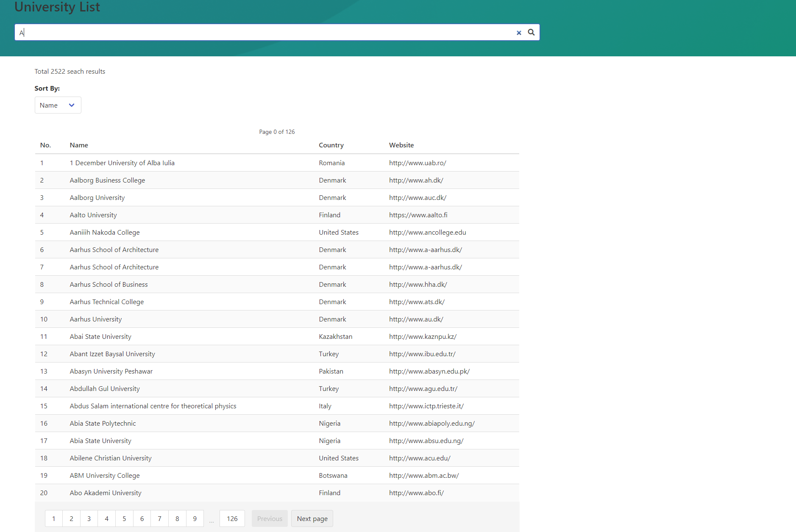Click the search magnifier icon
Screen dimensions: 796x532
(x=531, y=32)
